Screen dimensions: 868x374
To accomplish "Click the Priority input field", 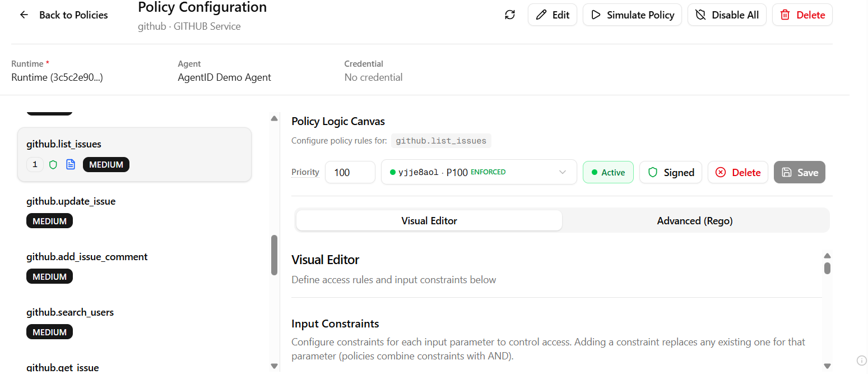I will pyautogui.click(x=350, y=173).
